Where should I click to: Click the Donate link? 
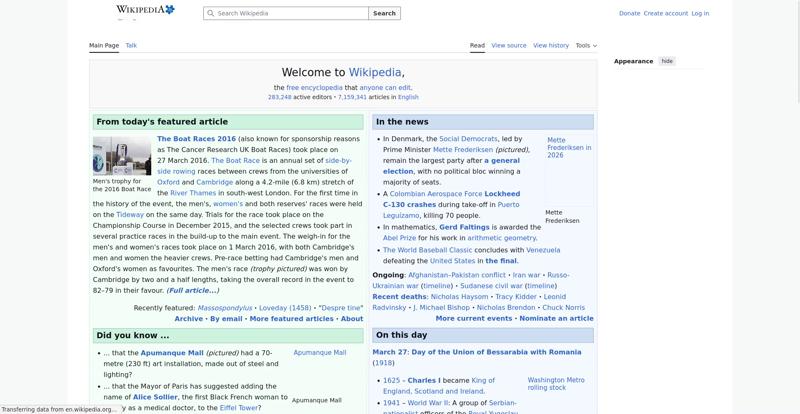(x=629, y=14)
